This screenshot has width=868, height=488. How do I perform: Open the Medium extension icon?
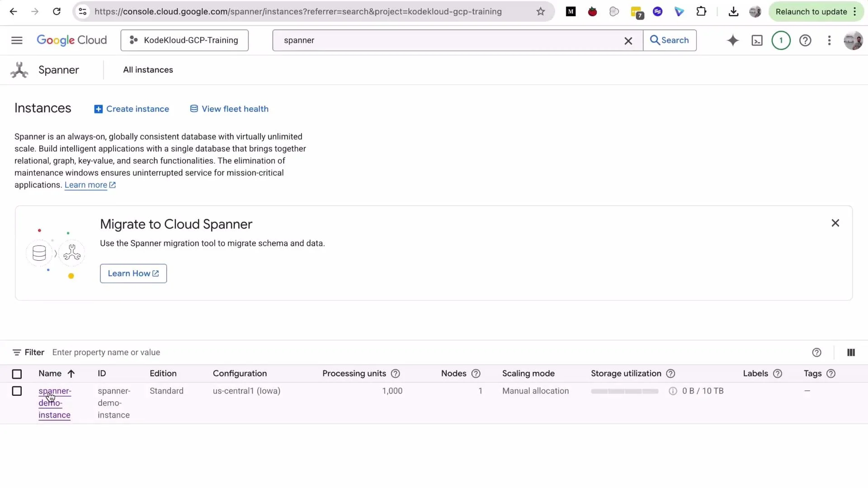click(571, 12)
